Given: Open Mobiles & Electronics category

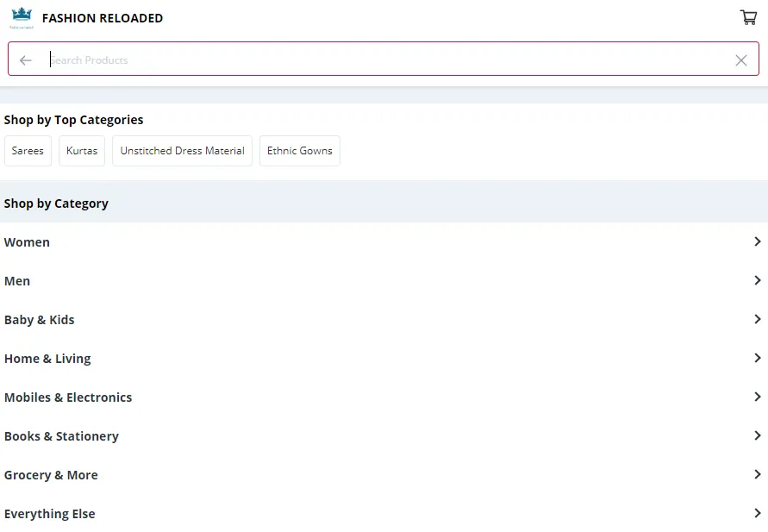Looking at the screenshot, I should (x=384, y=397).
